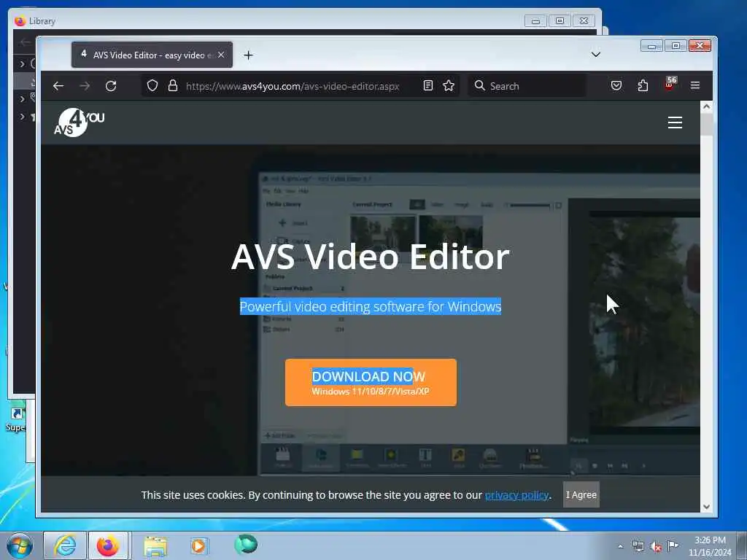Image resolution: width=747 pixels, height=560 pixels.
Task: Select the AVS Video Editor browser tab
Action: 152,55
